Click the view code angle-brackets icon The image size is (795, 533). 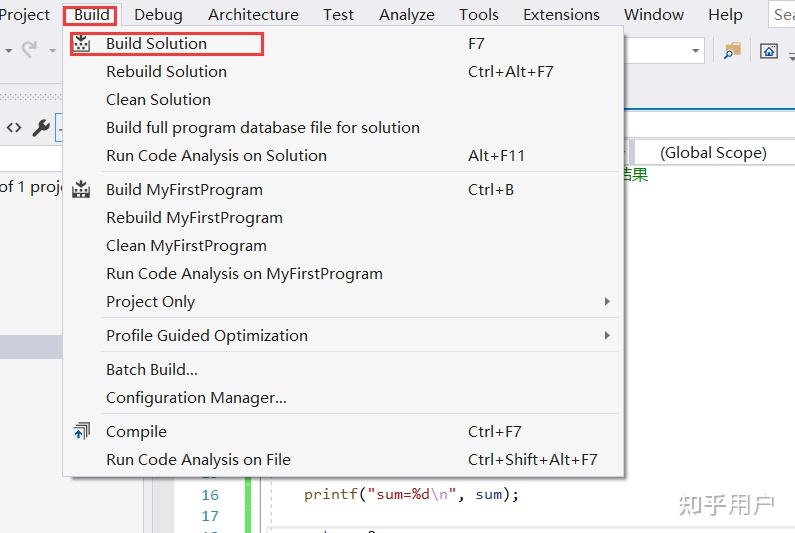coord(14,128)
